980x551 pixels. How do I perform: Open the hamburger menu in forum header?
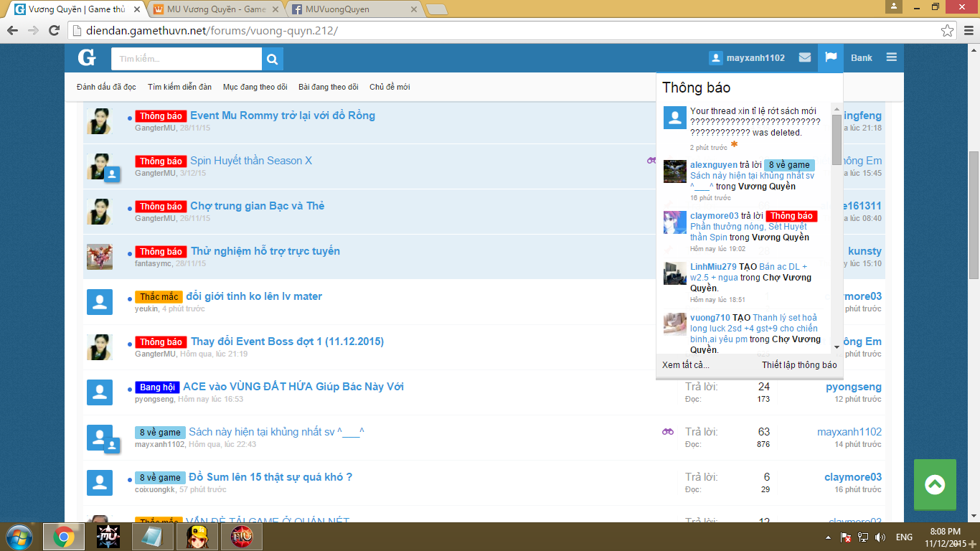pos(891,58)
